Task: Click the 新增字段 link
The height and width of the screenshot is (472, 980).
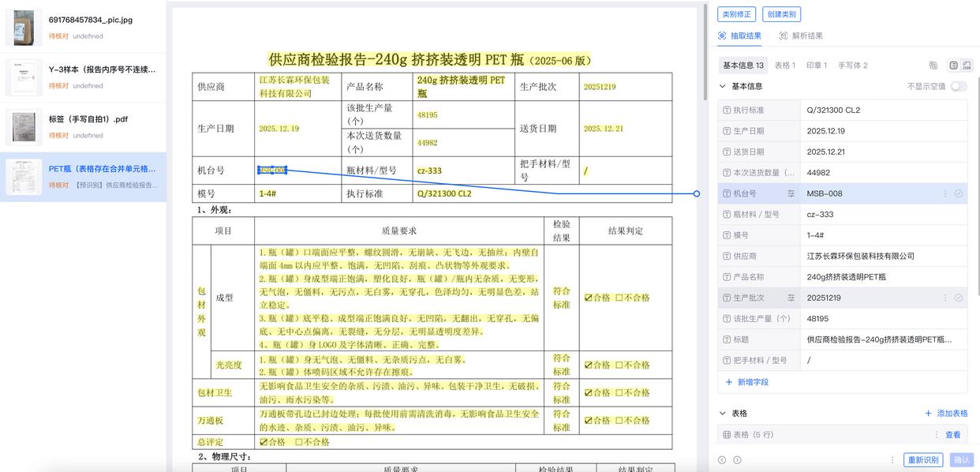Action: [x=746, y=382]
